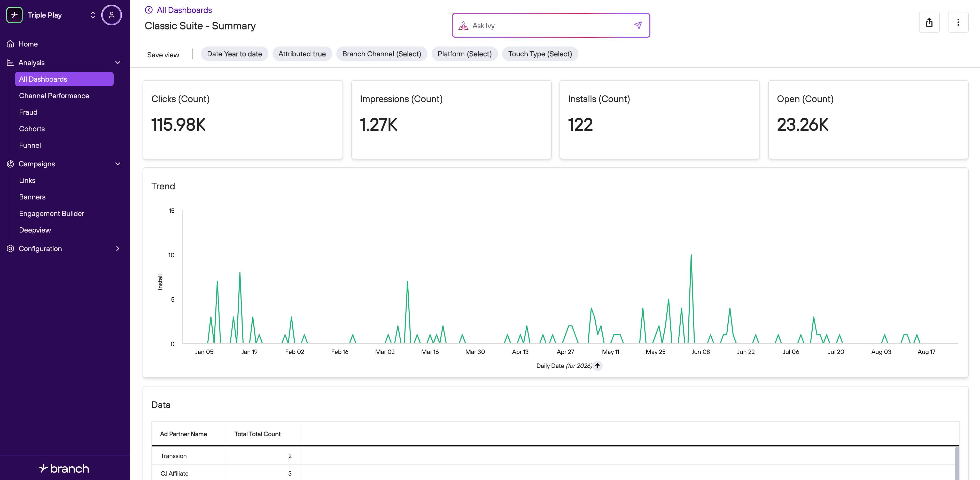This screenshot has height=480, width=980.
Task: Collapse the Analysis sidebar section
Action: click(118, 62)
